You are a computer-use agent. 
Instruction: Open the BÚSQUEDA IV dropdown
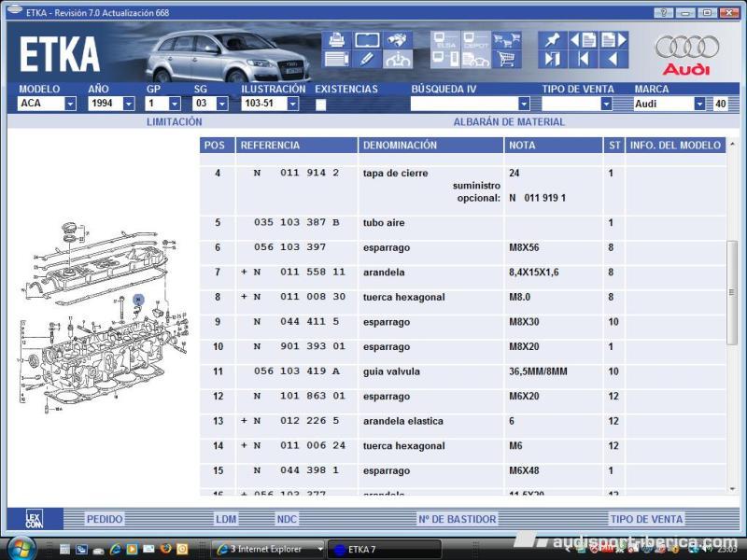point(524,104)
